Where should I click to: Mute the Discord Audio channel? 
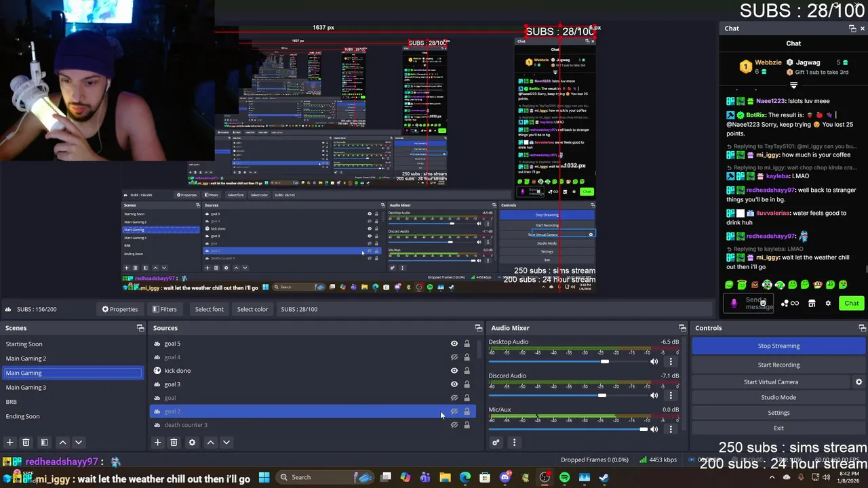pyautogui.click(x=654, y=395)
